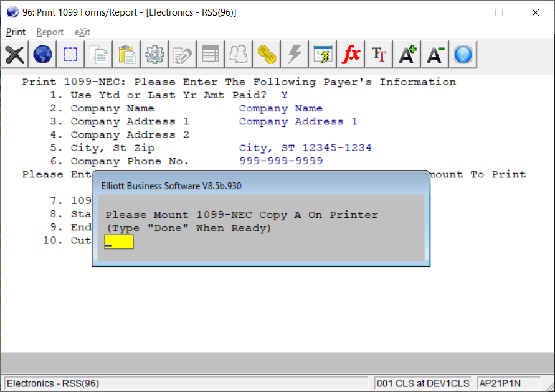Click the yellow chain link icon
Viewport: 555px width, 392px height.
[x=267, y=54]
